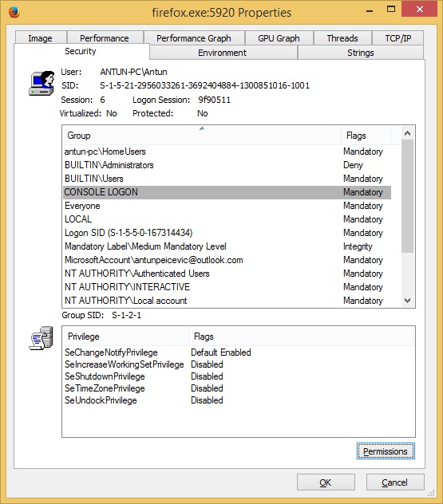
Task: Open the Environment tab
Action: click(x=223, y=53)
